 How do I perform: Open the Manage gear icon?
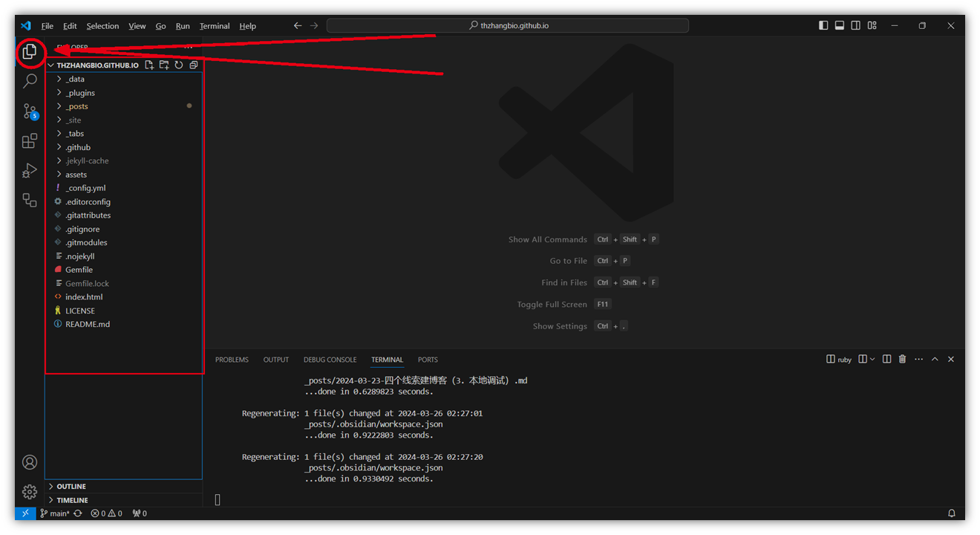click(30, 492)
